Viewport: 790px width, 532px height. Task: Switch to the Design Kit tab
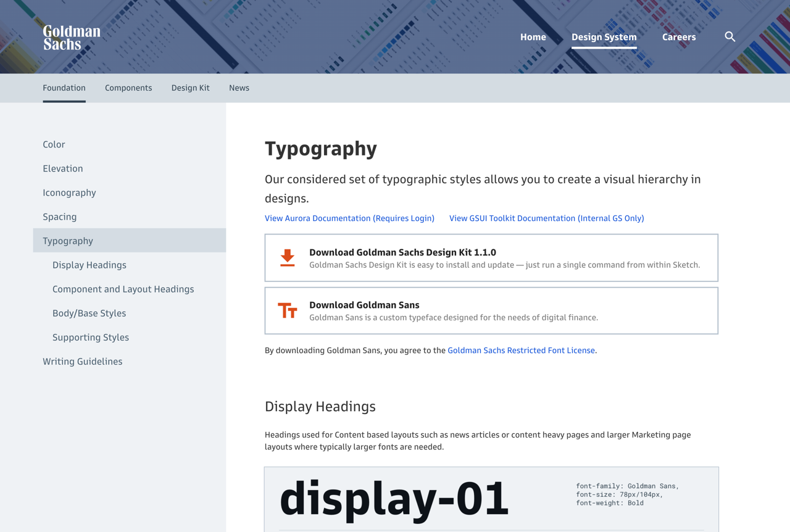(x=191, y=88)
